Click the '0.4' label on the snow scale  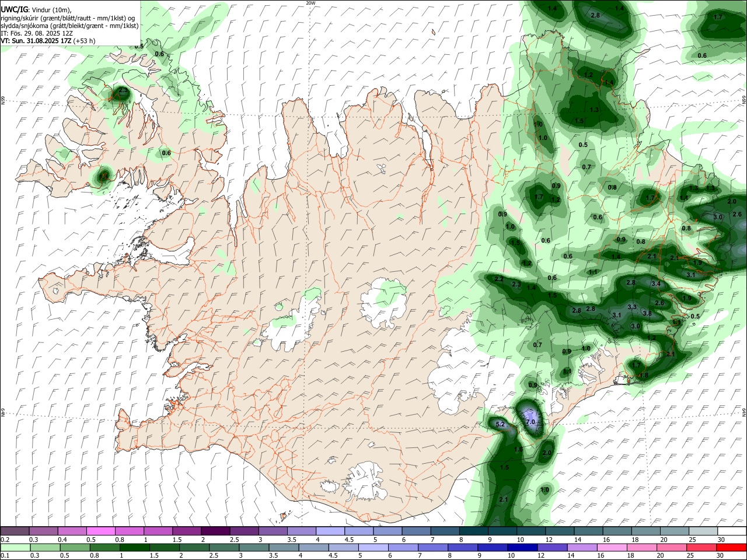(62, 540)
